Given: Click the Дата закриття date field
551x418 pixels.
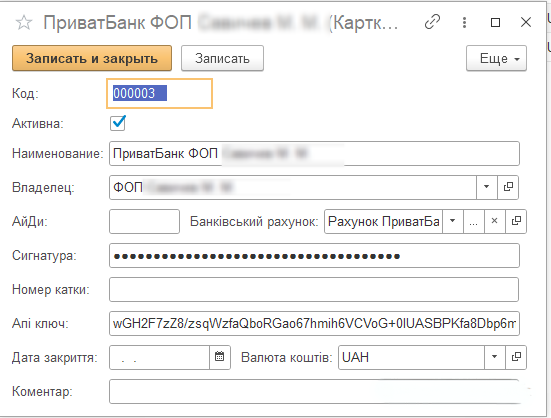Looking at the screenshot, I should click(159, 358).
